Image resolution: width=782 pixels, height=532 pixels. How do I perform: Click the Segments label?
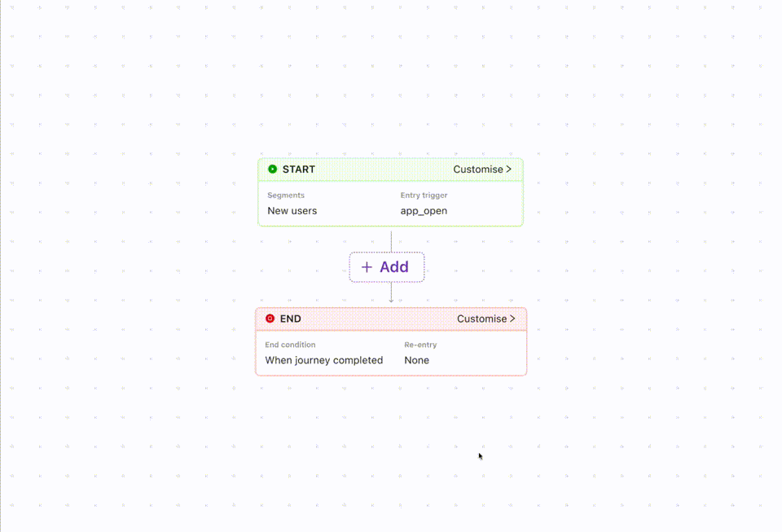point(286,195)
